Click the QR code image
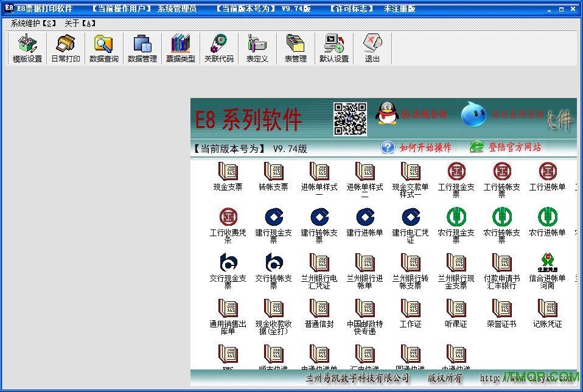 pos(350,119)
